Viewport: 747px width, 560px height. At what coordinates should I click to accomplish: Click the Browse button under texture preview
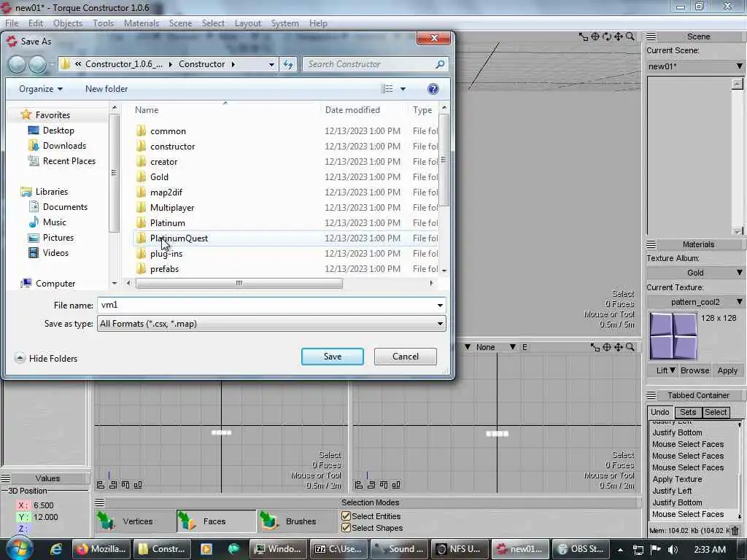tap(694, 370)
